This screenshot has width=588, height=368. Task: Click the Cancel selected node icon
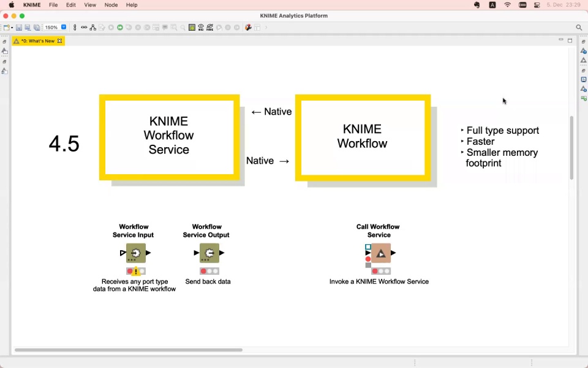pyautogui.click(x=138, y=28)
